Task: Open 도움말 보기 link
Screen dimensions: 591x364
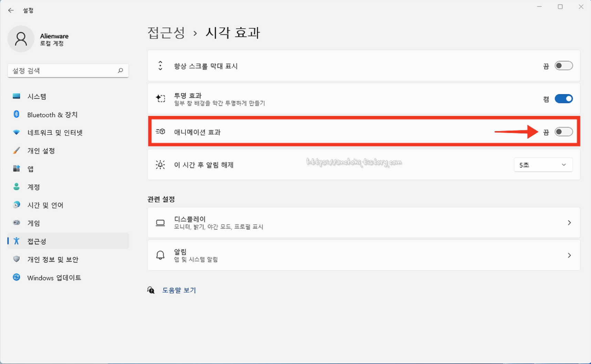Action: coord(179,290)
